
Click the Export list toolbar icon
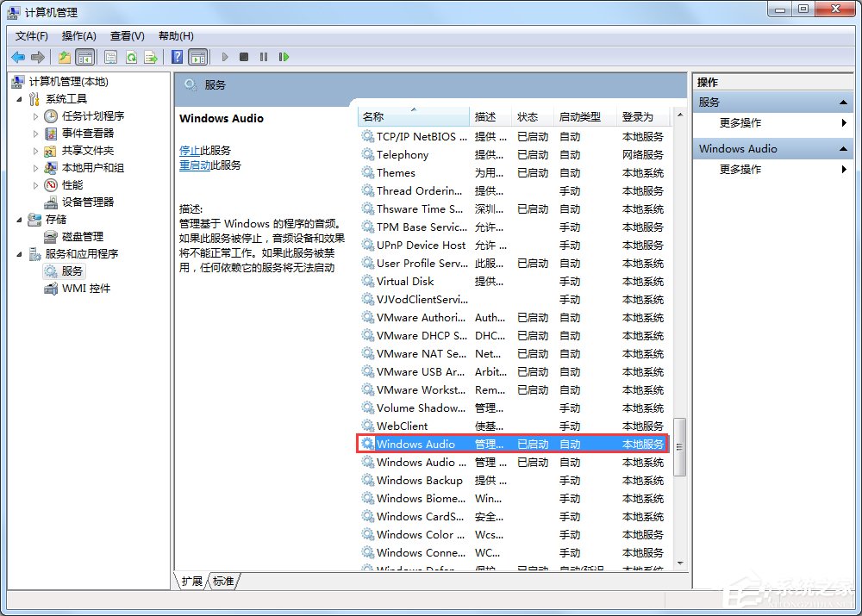pos(151,57)
